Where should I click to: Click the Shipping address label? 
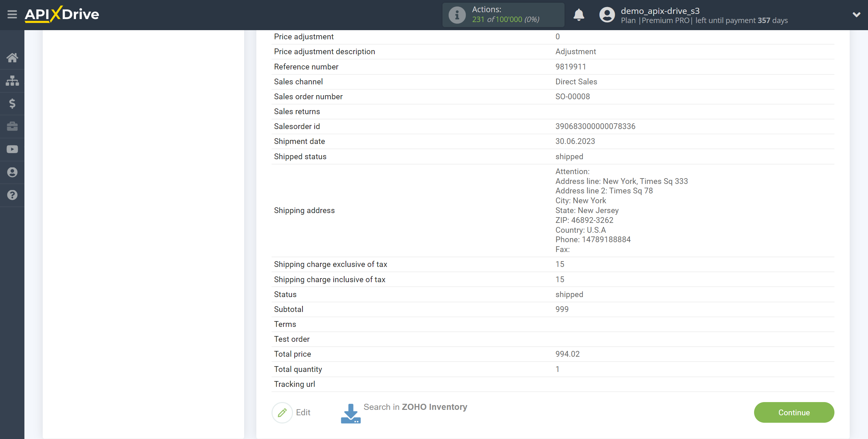(304, 210)
